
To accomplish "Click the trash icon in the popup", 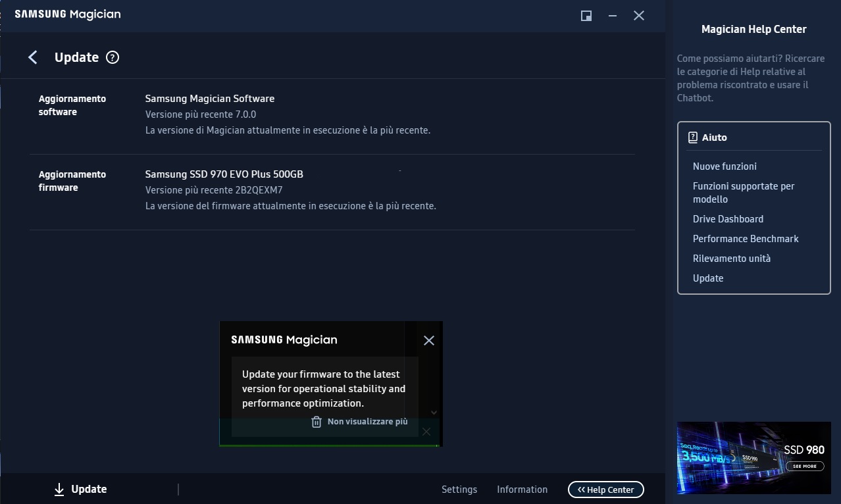I will [x=317, y=422].
